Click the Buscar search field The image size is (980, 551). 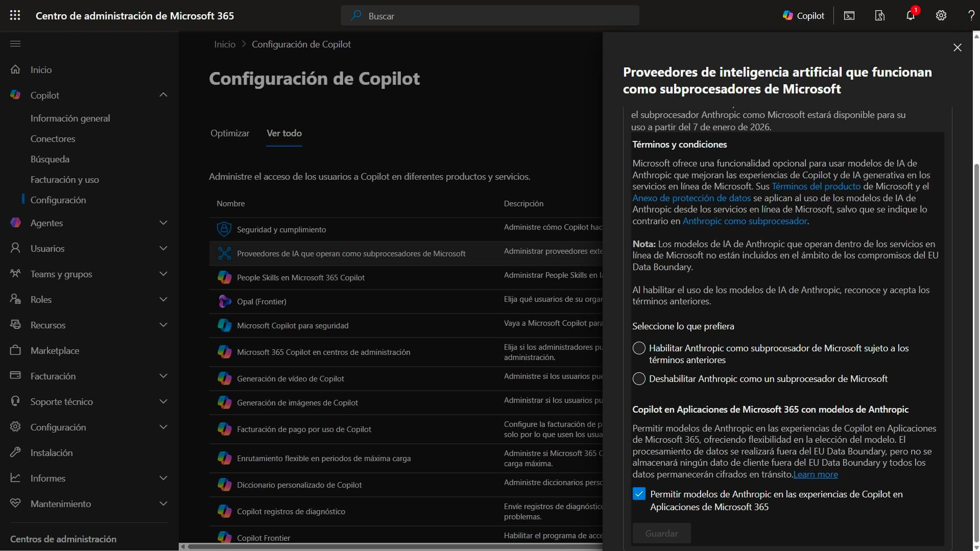[x=489, y=16]
